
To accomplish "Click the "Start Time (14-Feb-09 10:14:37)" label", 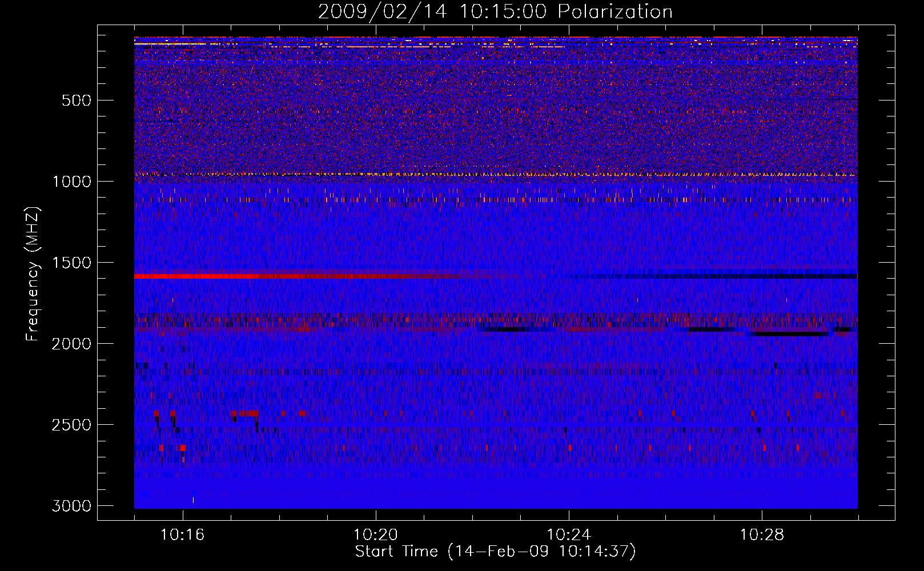I will pos(496,552).
